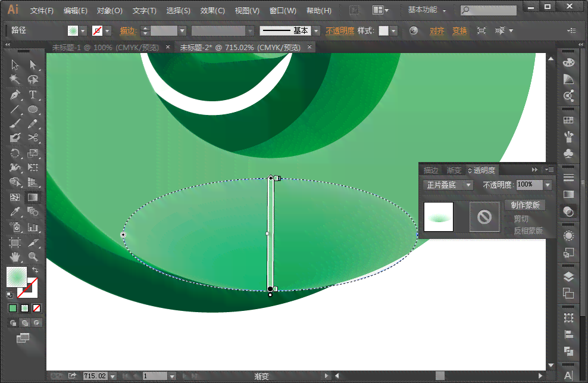Click the 不透明度 link in control bar

tap(340, 31)
